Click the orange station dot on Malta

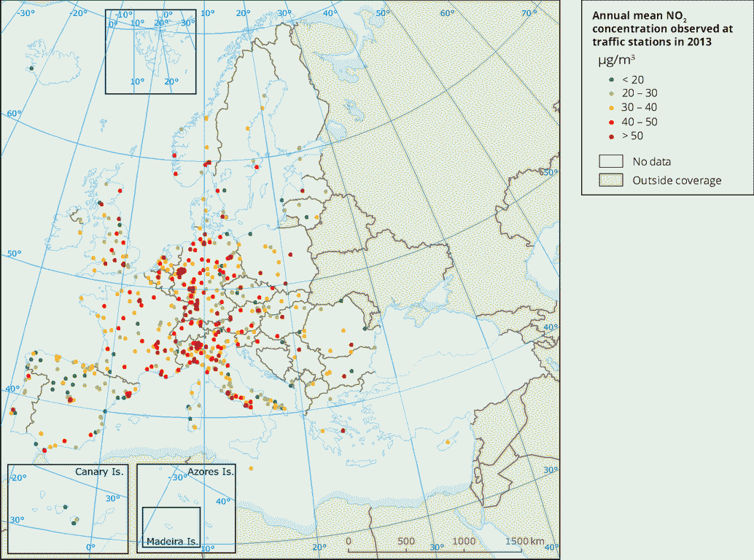[251, 468]
